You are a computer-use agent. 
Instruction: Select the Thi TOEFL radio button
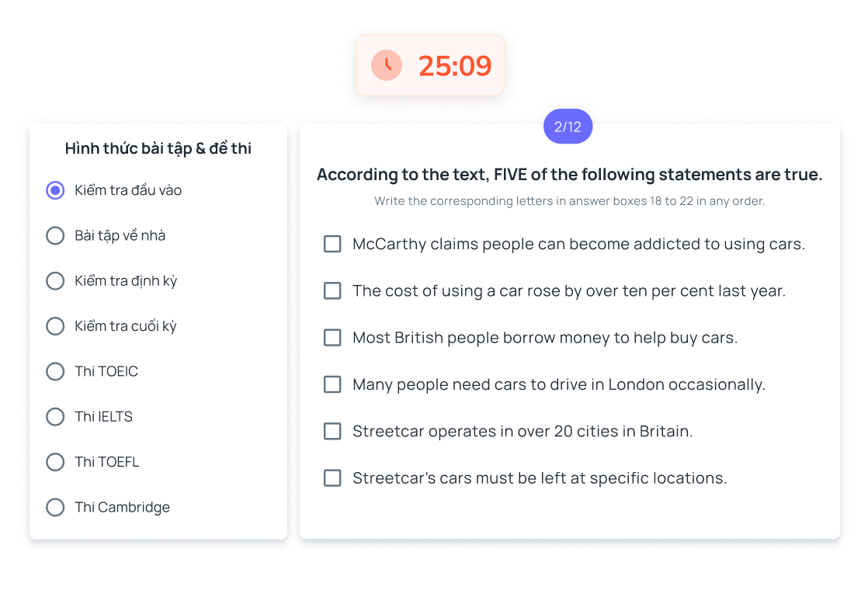pyautogui.click(x=55, y=462)
